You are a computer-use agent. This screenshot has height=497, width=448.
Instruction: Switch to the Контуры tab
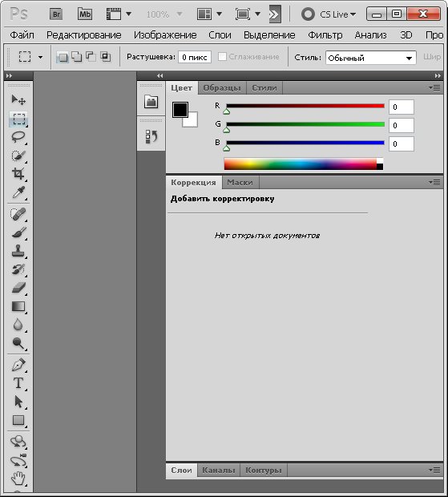[x=264, y=470]
